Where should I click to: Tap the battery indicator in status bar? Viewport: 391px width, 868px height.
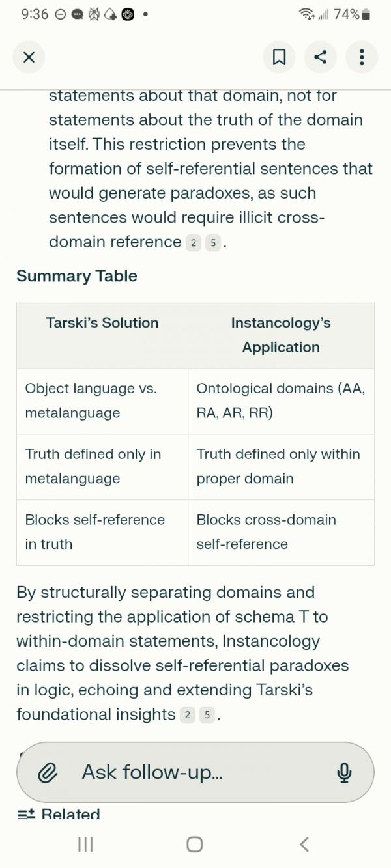(366, 14)
